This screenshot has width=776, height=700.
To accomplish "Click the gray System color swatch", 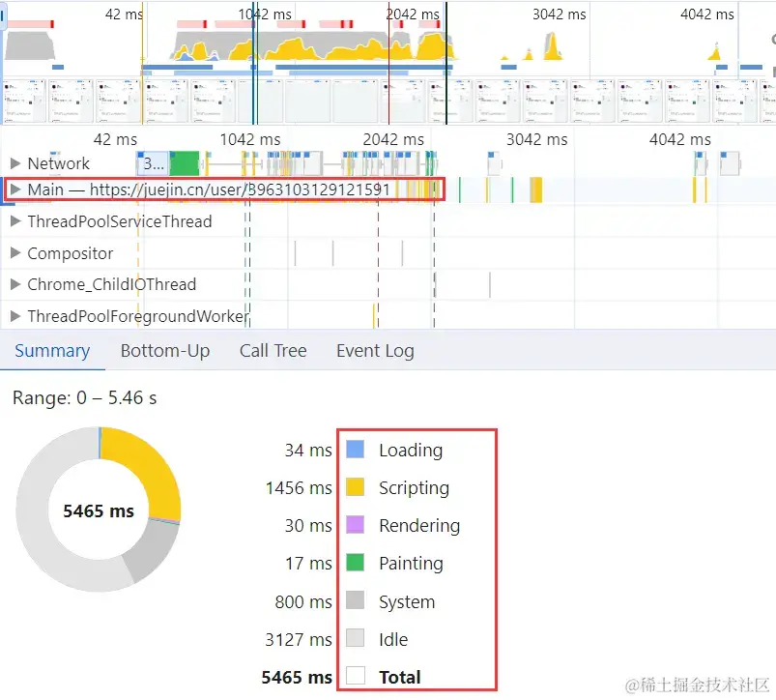I will tap(355, 600).
